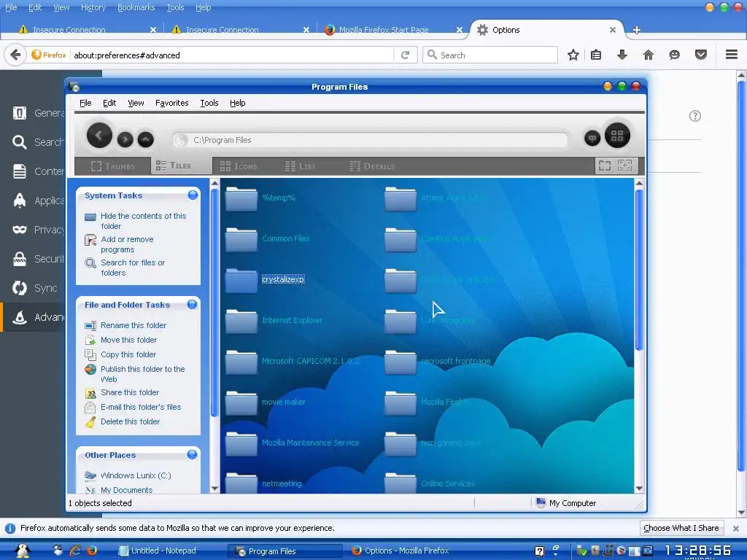Open Firefox downloads arrow icon

click(622, 55)
